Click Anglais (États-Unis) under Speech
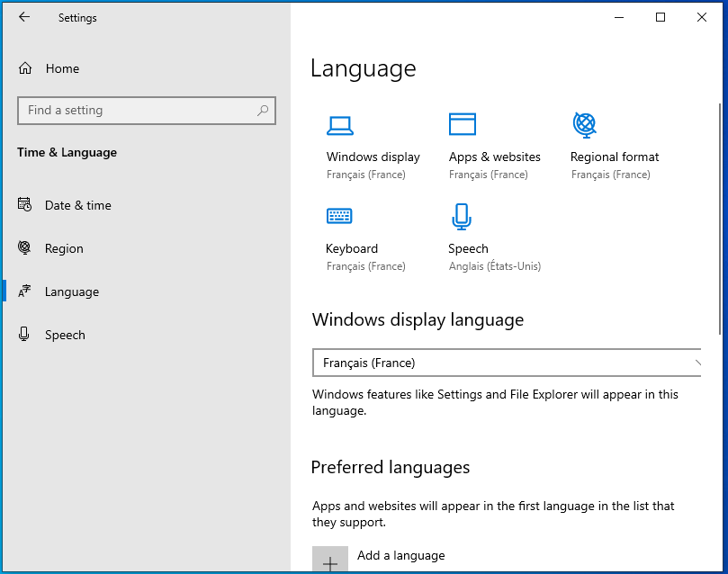The width and height of the screenshot is (728, 574). 494,266
